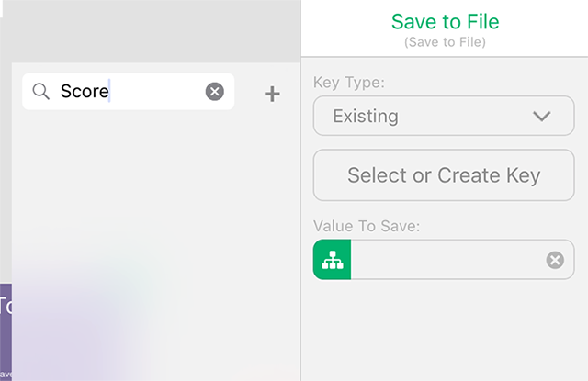
Task: Click the magnifying glass search icon
Action: (x=40, y=92)
